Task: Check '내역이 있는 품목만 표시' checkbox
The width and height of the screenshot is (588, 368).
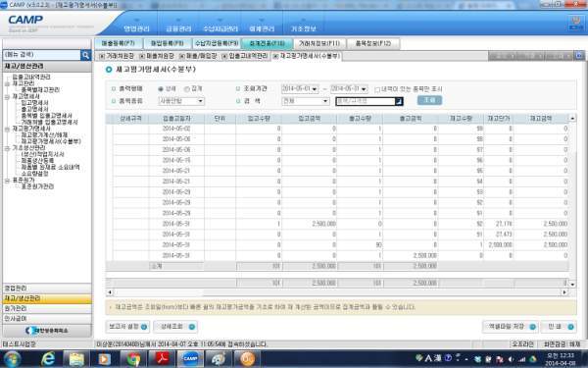Action: [x=377, y=89]
